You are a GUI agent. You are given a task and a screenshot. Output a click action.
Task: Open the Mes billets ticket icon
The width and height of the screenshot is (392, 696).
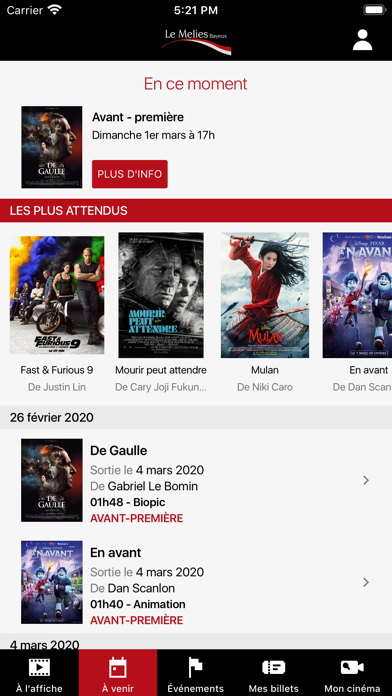pos(273,667)
